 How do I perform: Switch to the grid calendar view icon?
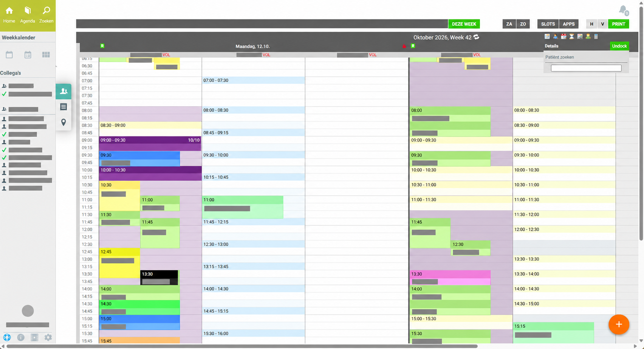(46, 55)
